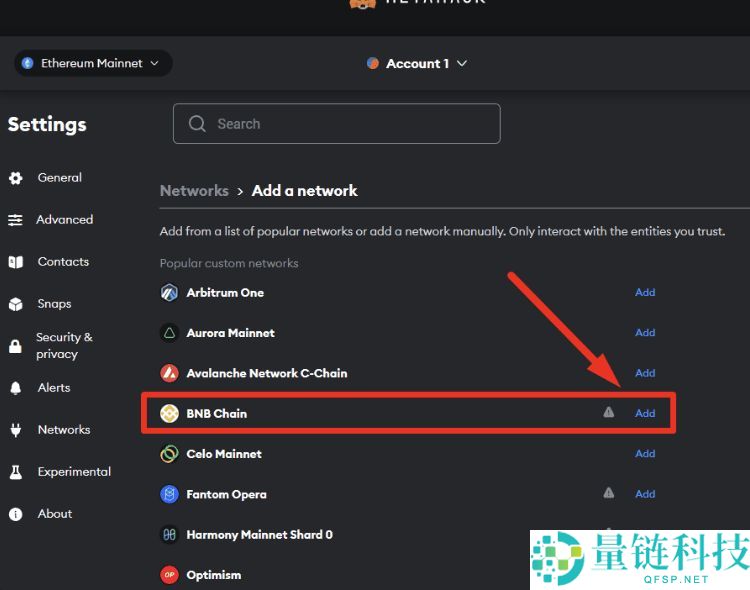Click the Aurora Mainnet logo
The width and height of the screenshot is (750, 590).
[x=169, y=333]
